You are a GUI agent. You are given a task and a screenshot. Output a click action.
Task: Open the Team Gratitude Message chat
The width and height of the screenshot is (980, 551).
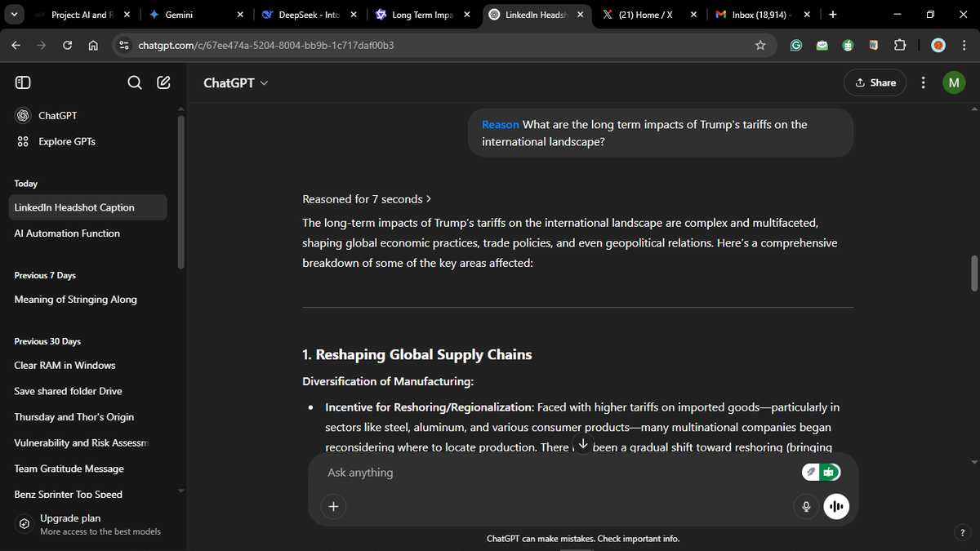click(x=88, y=469)
